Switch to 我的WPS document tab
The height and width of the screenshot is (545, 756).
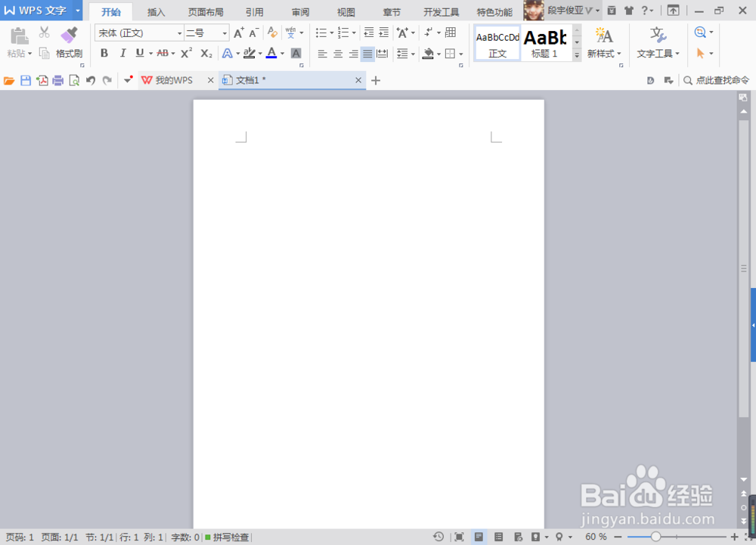174,80
